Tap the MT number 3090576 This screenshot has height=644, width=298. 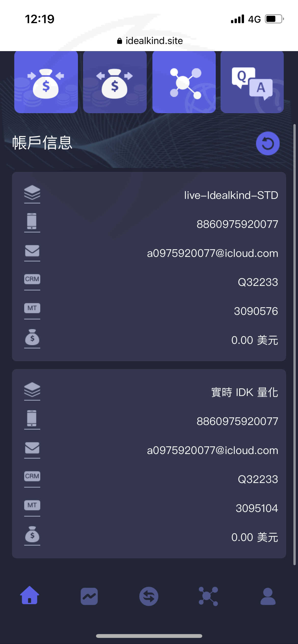(x=256, y=311)
